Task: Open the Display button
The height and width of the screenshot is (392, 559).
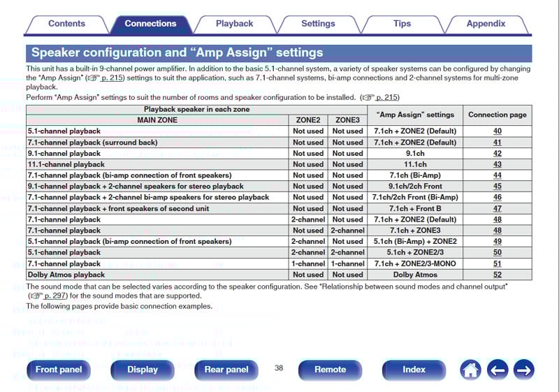Action: click(x=143, y=370)
